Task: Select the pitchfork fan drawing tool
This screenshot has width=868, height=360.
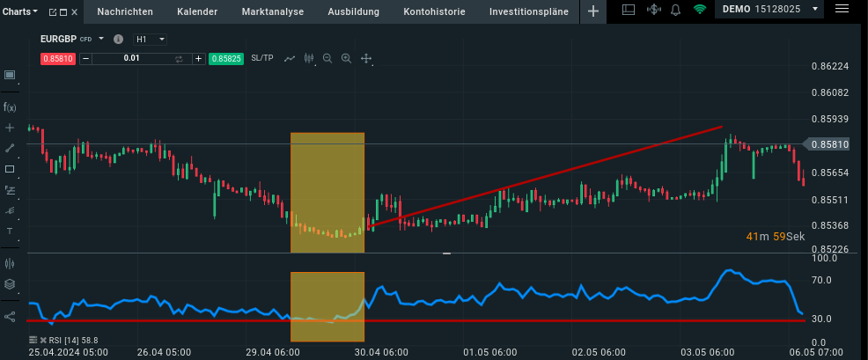Action: [x=10, y=210]
